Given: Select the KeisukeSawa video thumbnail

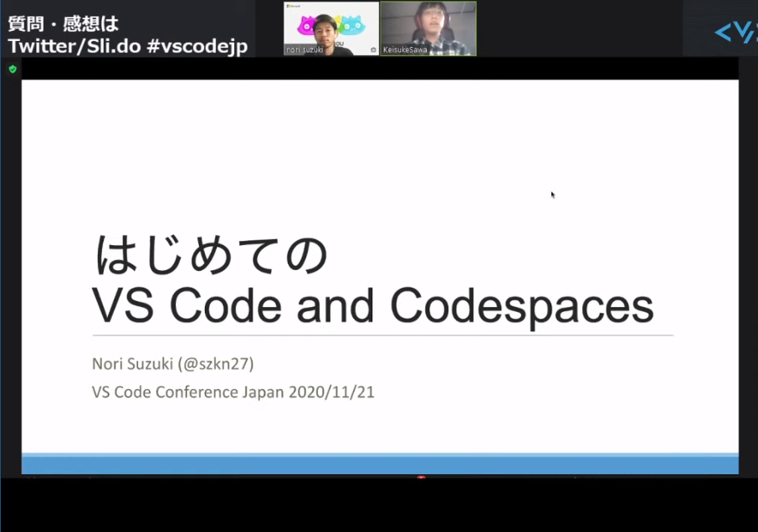Looking at the screenshot, I should tap(428, 28).
